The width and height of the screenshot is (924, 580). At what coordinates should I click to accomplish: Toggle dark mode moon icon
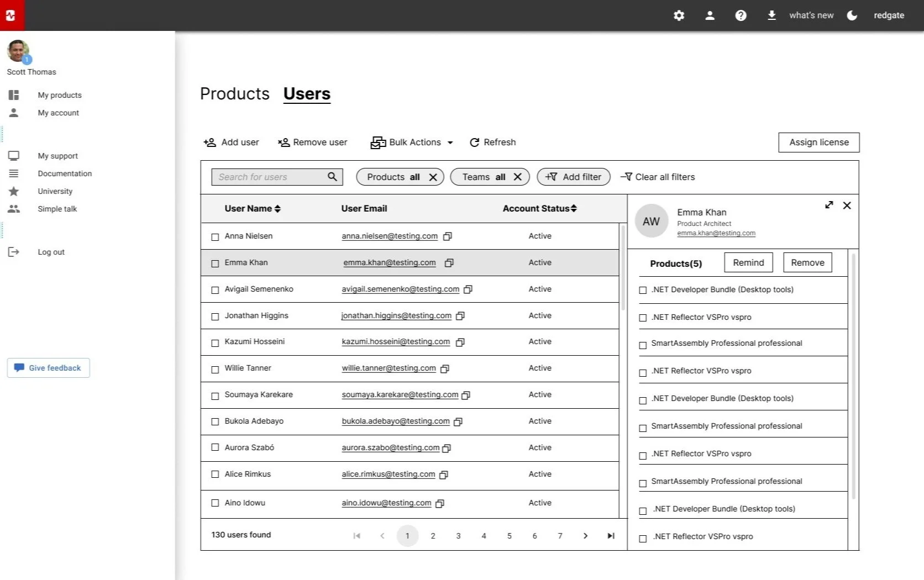tap(852, 15)
